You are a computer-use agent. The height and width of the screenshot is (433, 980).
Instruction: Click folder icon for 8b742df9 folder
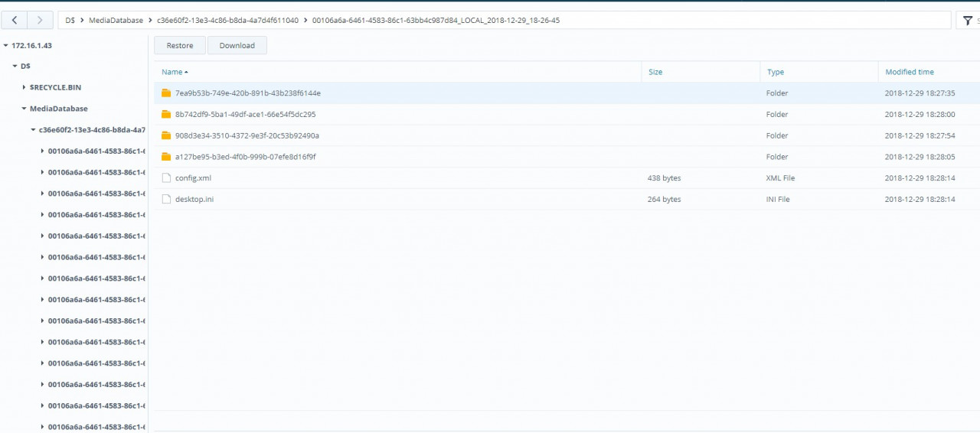coord(166,115)
